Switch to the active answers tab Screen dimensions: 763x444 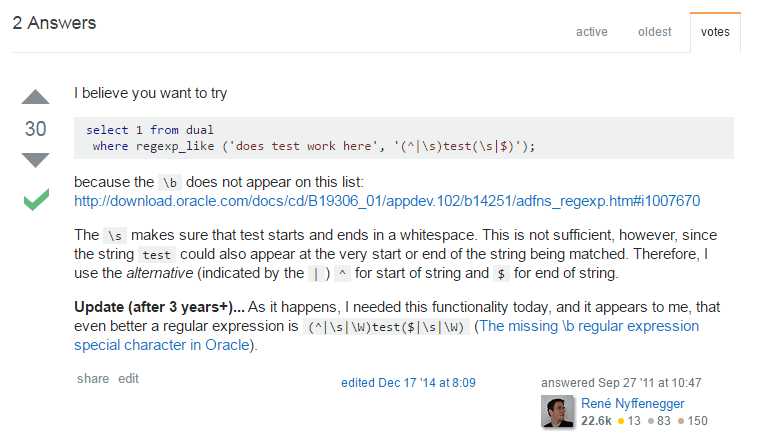tap(591, 32)
